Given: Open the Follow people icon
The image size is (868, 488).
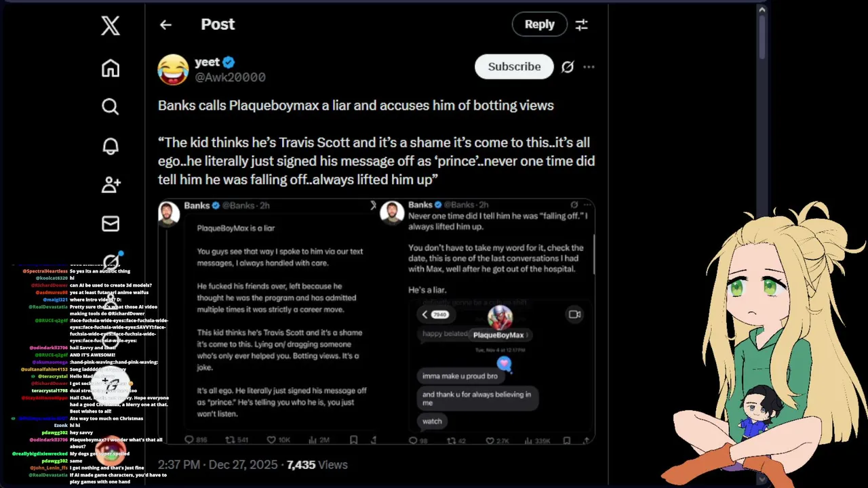Looking at the screenshot, I should click(x=111, y=184).
